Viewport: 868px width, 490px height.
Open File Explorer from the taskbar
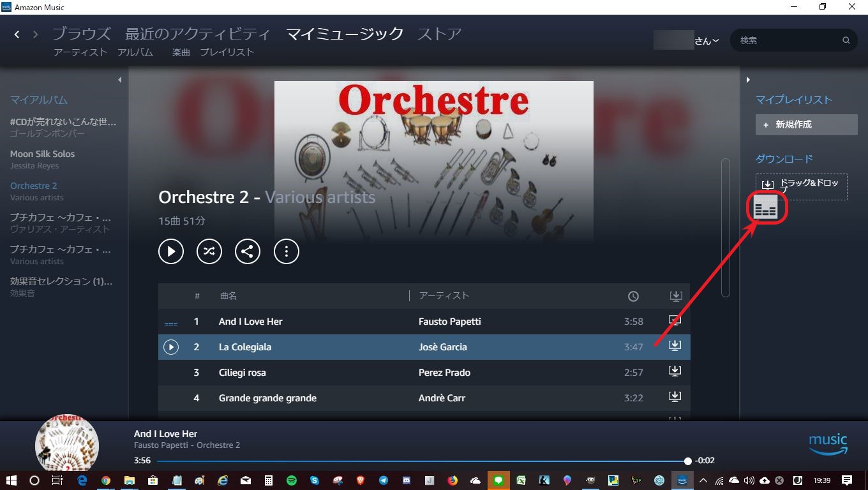pyautogui.click(x=129, y=480)
